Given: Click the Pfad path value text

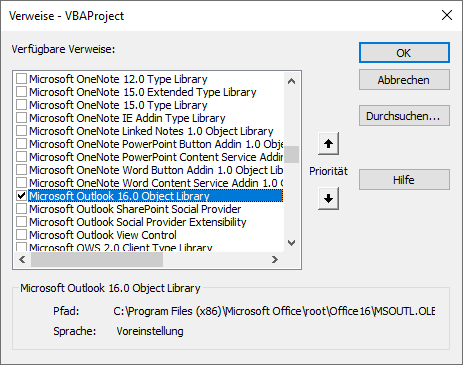Looking at the screenshot, I should coord(274,311).
